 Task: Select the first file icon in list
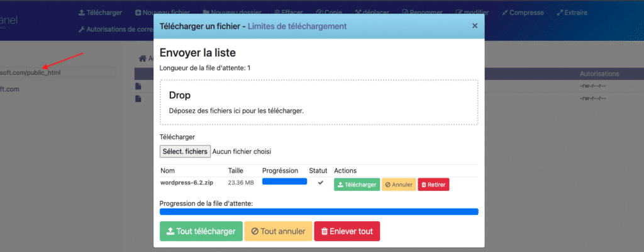click(138, 86)
